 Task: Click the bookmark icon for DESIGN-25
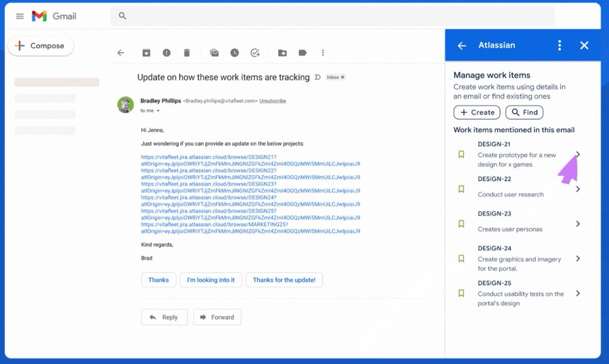(461, 293)
